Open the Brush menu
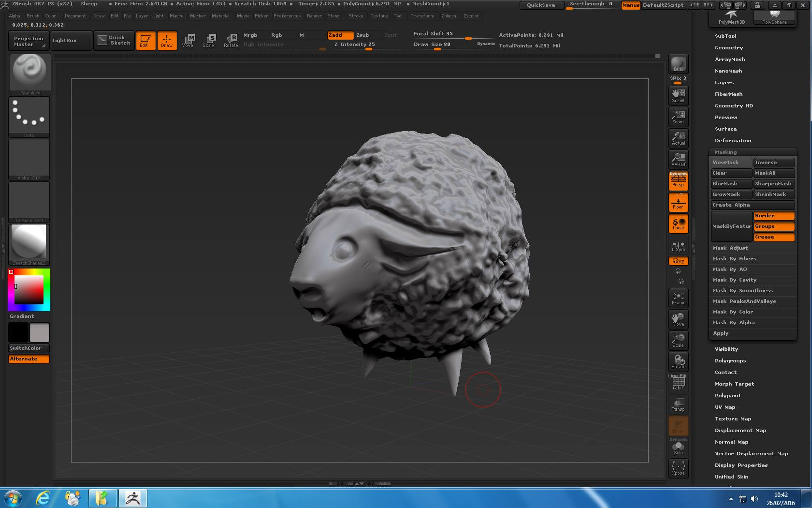The width and height of the screenshot is (812, 508). coord(33,16)
